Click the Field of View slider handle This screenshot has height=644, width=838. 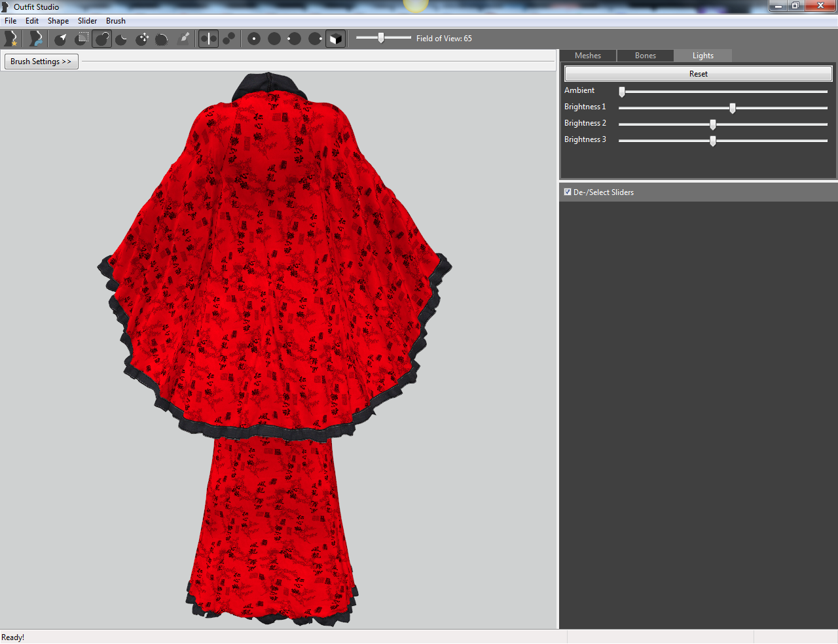point(380,38)
